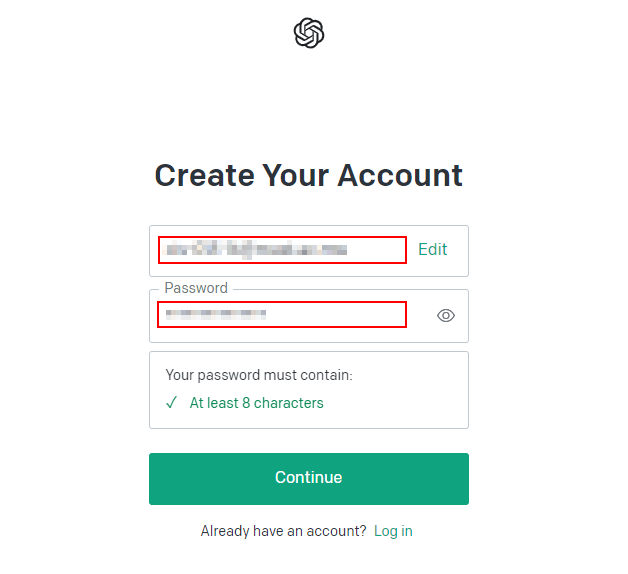Click the word 'contain:' in requirements

click(x=327, y=375)
